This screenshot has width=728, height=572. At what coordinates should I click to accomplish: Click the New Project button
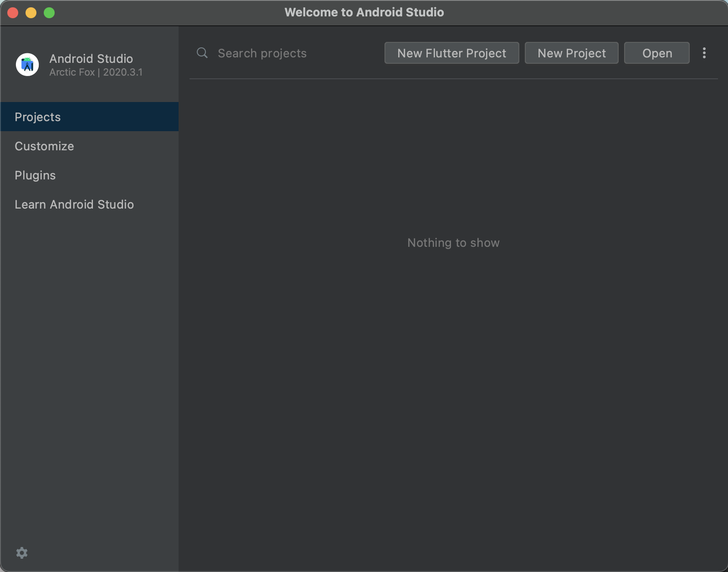coord(571,53)
